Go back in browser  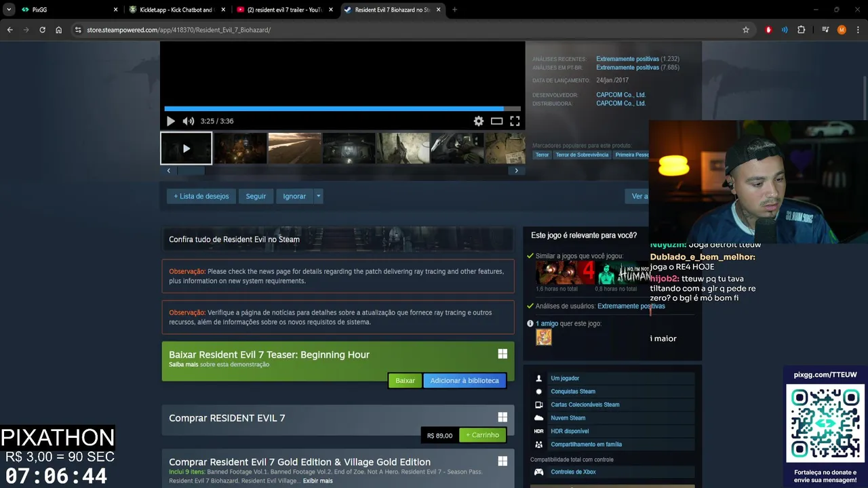point(9,30)
